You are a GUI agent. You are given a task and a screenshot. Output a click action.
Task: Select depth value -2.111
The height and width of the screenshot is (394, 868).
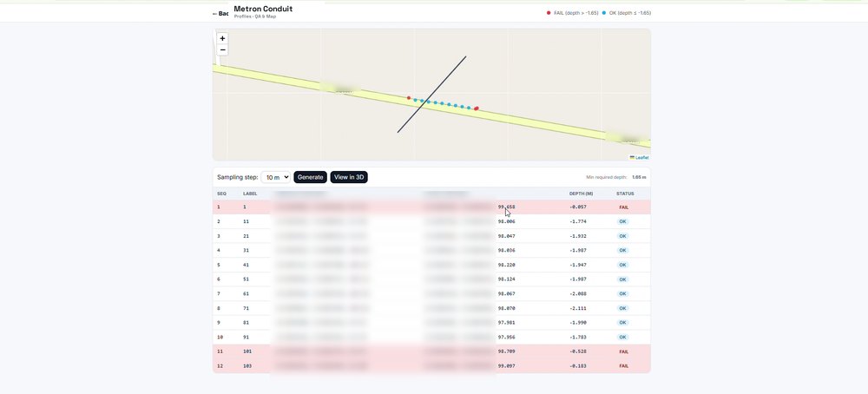coord(578,308)
